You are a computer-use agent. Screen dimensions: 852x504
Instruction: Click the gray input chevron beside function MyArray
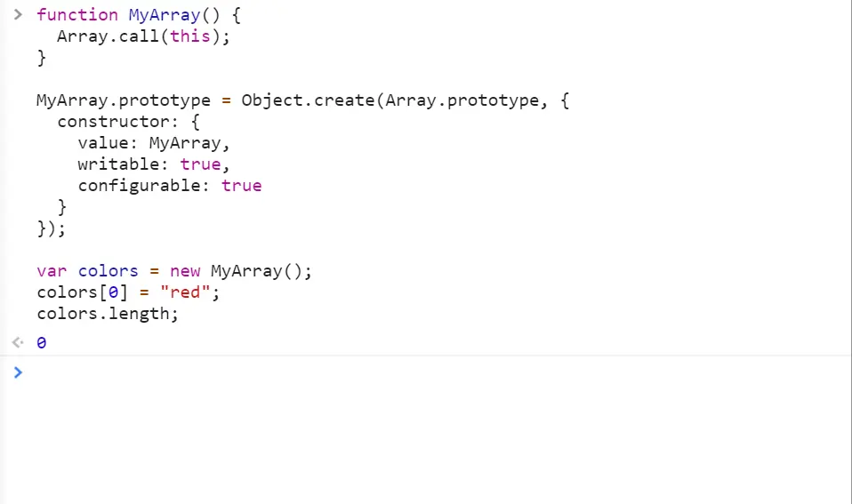(x=18, y=14)
